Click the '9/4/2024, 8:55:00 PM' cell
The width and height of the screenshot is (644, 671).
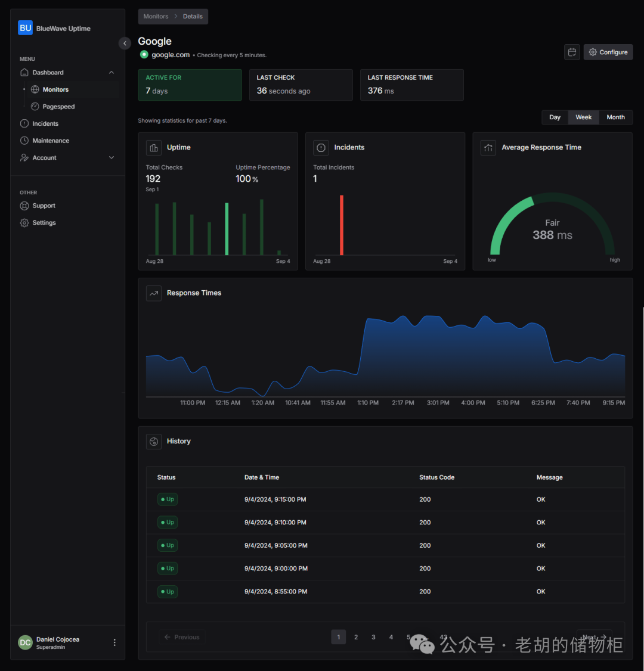tap(275, 591)
